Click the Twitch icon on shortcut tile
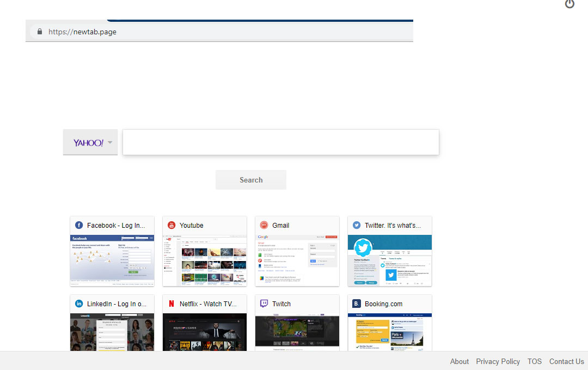The height and width of the screenshot is (370, 588). tap(264, 304)
